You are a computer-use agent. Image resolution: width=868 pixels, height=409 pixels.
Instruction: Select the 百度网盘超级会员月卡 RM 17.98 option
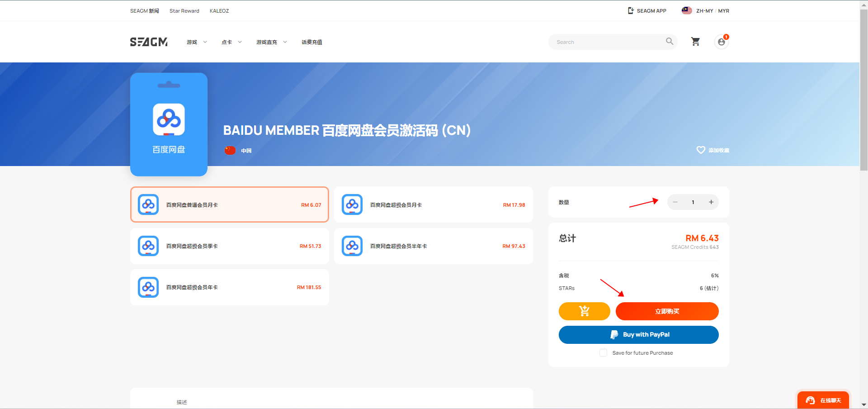click(434, 204)
